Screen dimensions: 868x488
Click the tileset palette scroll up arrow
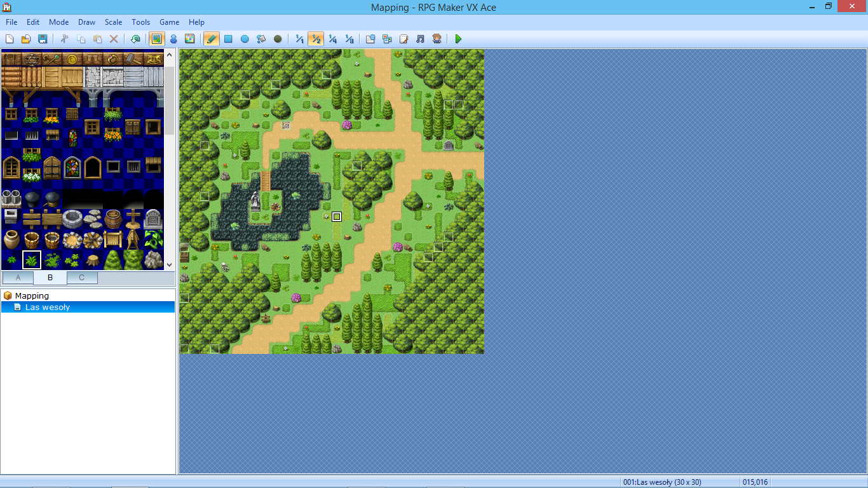coord(170,55)
